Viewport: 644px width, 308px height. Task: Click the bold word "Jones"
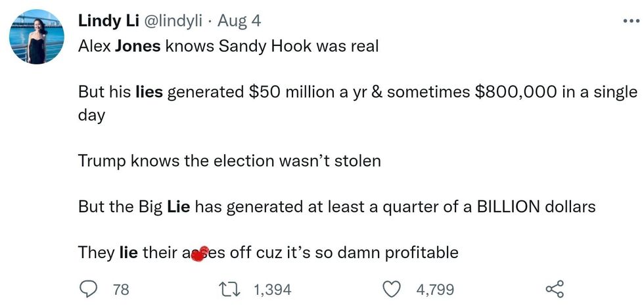point(137,47)
